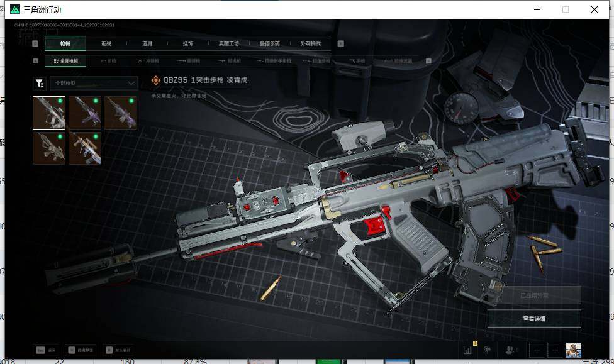
Task: Select the light machine gun (轻机枪) category icon
Action: (230, 61)
